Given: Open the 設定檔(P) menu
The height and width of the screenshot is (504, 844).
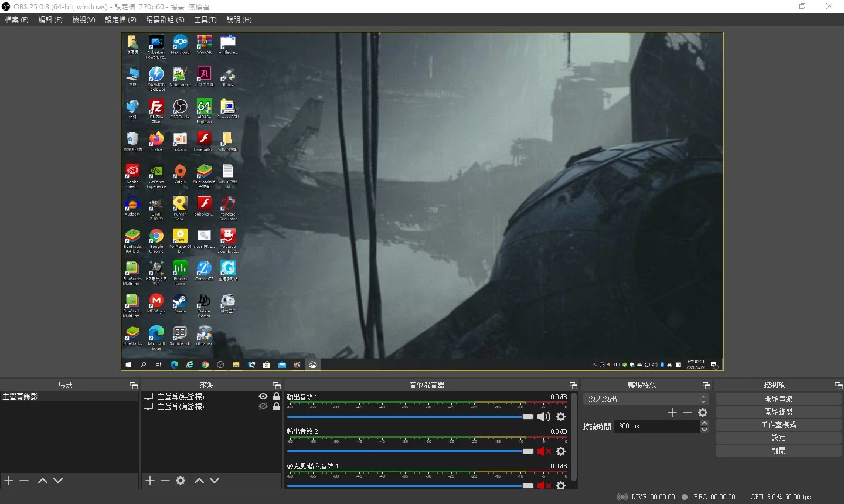Looking at the screenshot, I should tap(121, 20).
